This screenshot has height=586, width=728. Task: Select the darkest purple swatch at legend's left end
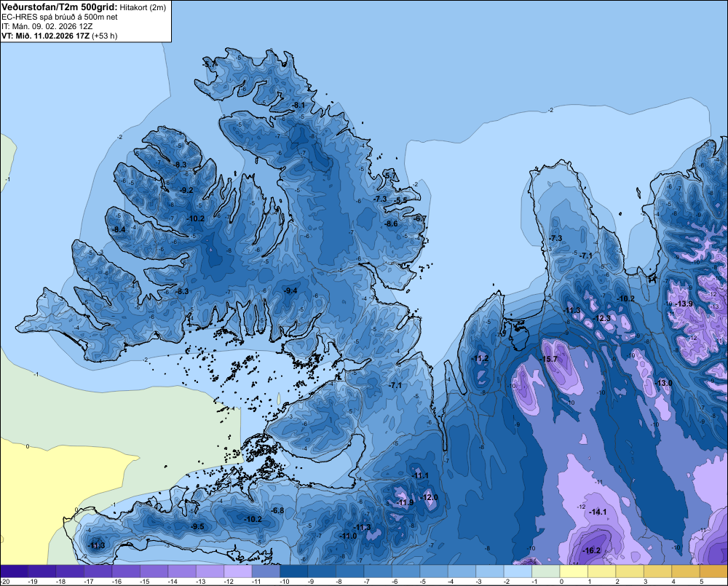14,571
